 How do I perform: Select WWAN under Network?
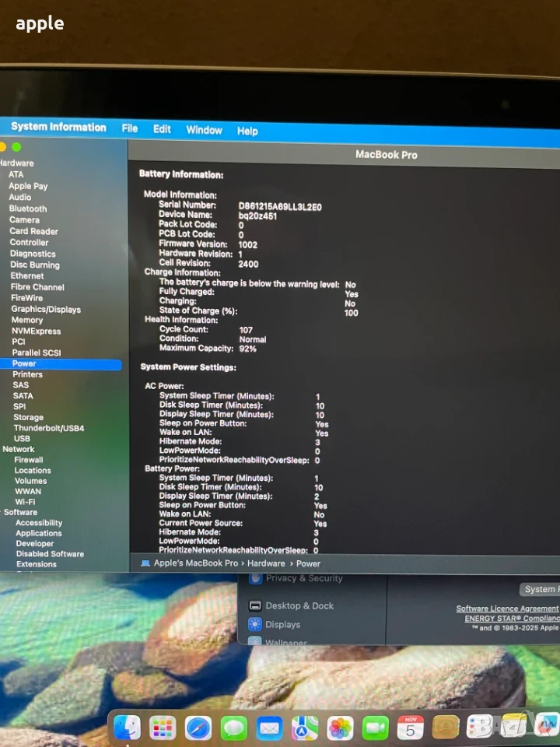[x=28, y=492]
